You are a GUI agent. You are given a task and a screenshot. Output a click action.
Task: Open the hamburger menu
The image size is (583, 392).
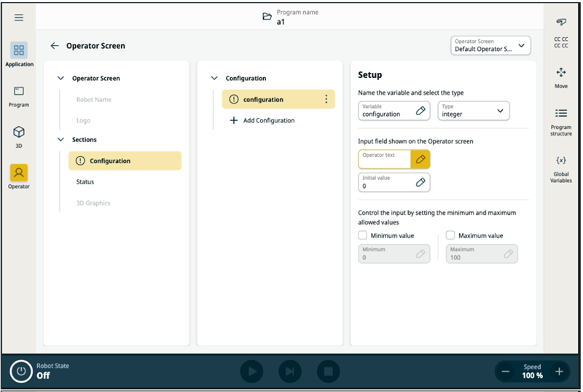click(x=19, y=17)
